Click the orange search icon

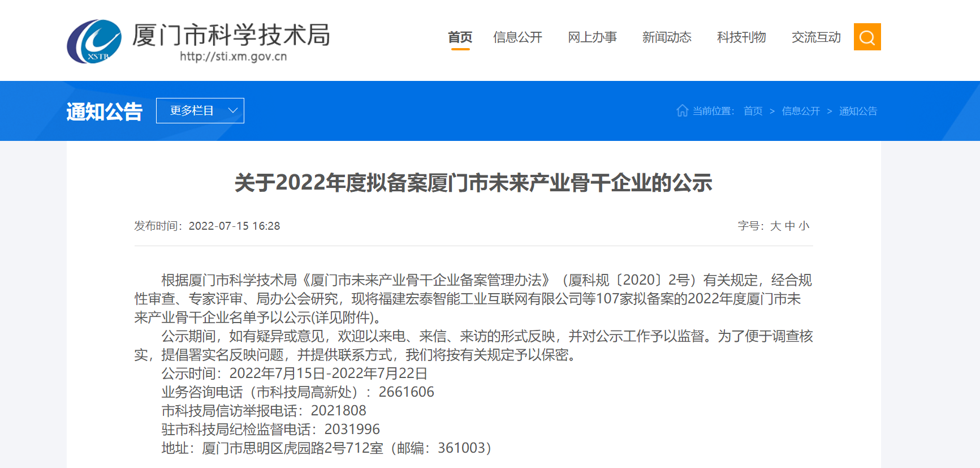pyautogui.click(x=867, y=37)
